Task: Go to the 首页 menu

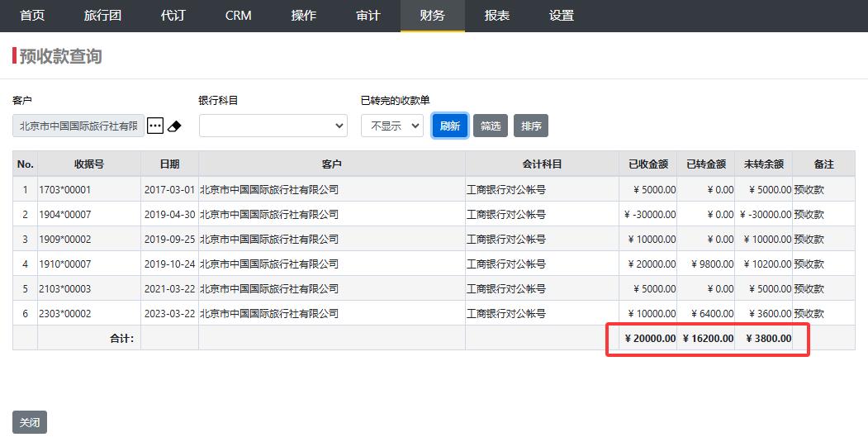Action: tap(32, 16)
